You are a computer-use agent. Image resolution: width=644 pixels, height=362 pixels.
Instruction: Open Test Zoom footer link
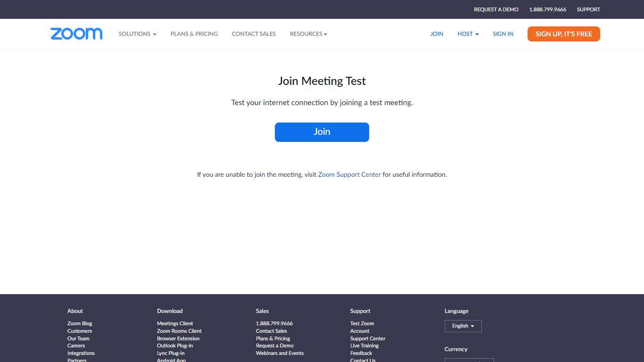click(x=362, y=323)
